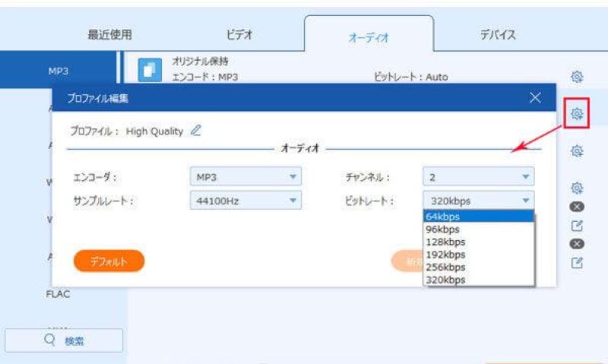Click the orange デフォルト button
This screenshot has height=364, width=608.
(109, 261)
